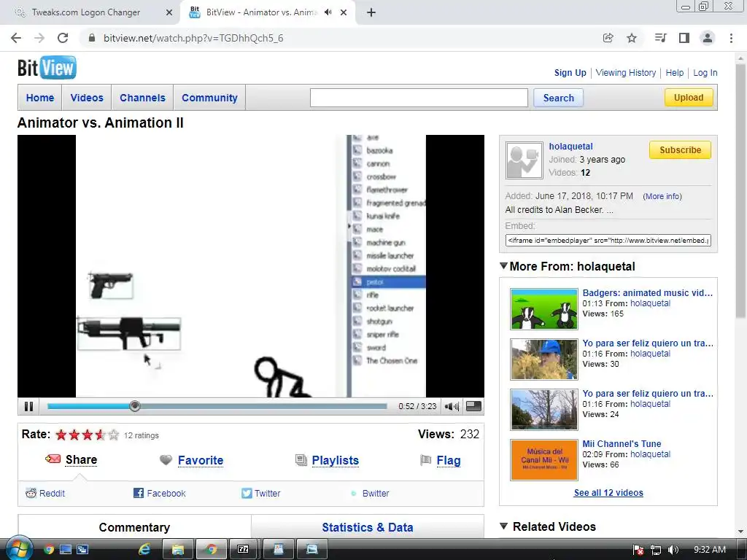Viewport: 747px width, 560px height.
Task: Reload the page with the refresh icon
Action: [63, 38]
